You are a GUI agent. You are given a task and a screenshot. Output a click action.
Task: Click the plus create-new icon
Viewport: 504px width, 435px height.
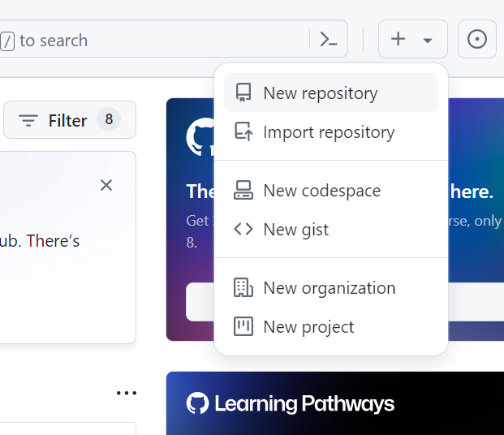[398, 39]
